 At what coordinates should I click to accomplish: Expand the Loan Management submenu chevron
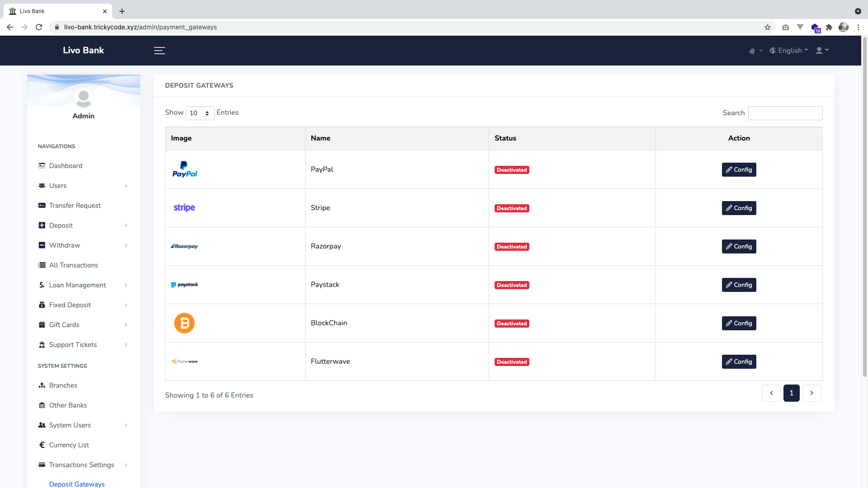(126, 285)
